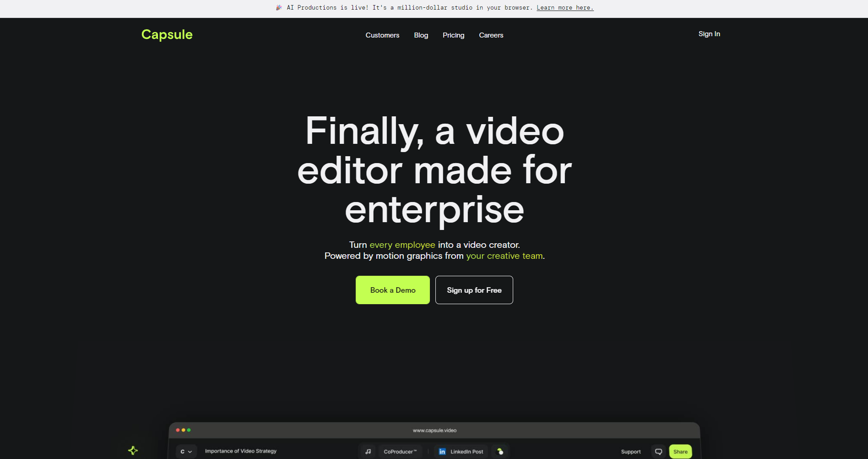The image size is (868, 459).
Task: Expand the C workspace dropdown
Action: coord(186,451)
